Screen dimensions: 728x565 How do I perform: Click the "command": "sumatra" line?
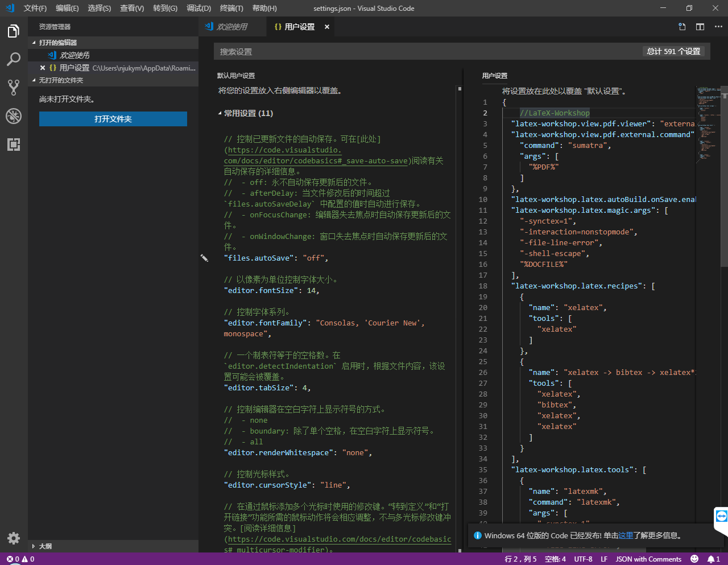click(565, 145)
